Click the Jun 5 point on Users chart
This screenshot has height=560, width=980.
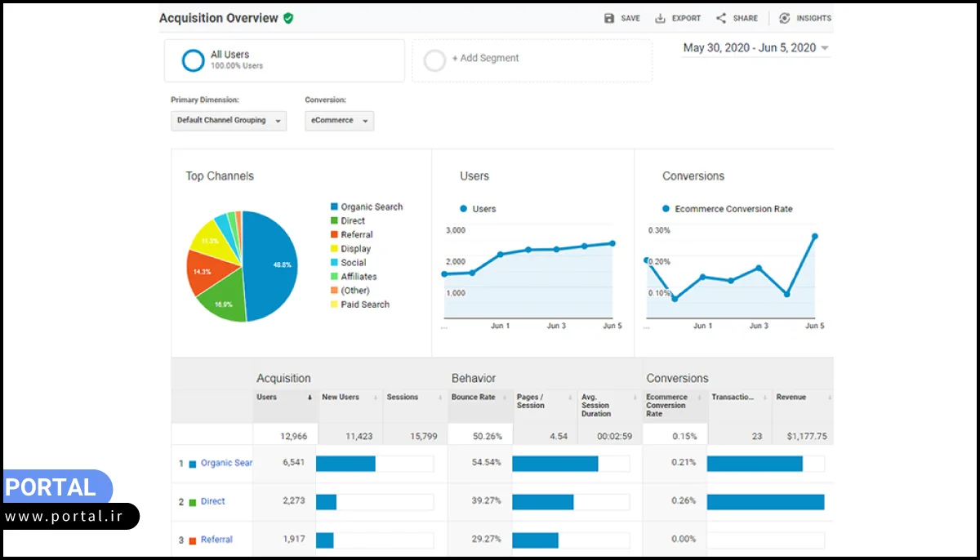(x=612, y=243)
